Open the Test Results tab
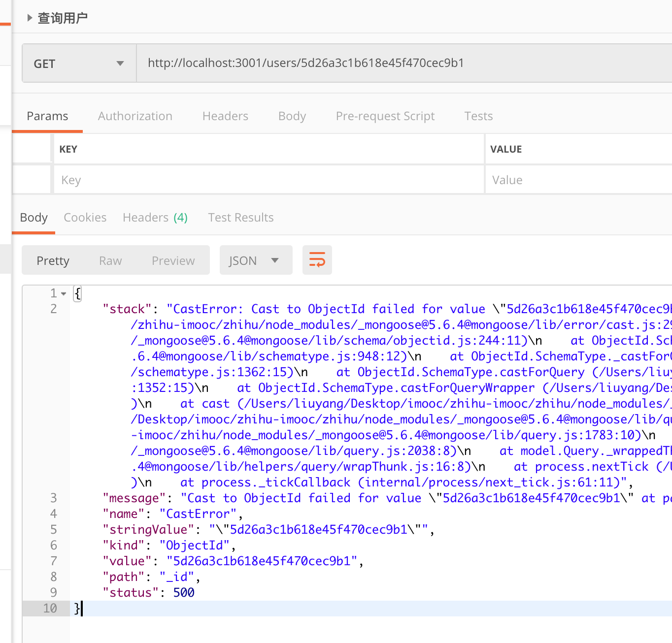 point(241,218)
